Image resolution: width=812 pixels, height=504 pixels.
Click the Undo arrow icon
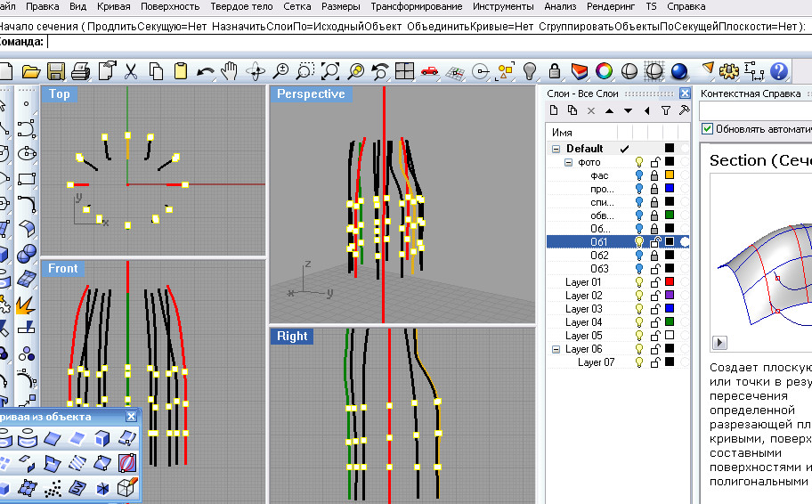tap(206, 71)
